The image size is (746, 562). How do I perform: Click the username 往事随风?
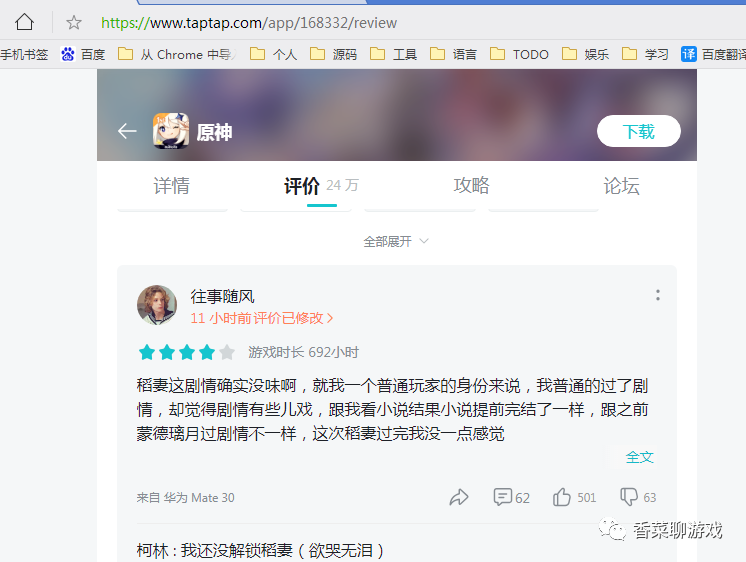[x=223, y=296]
